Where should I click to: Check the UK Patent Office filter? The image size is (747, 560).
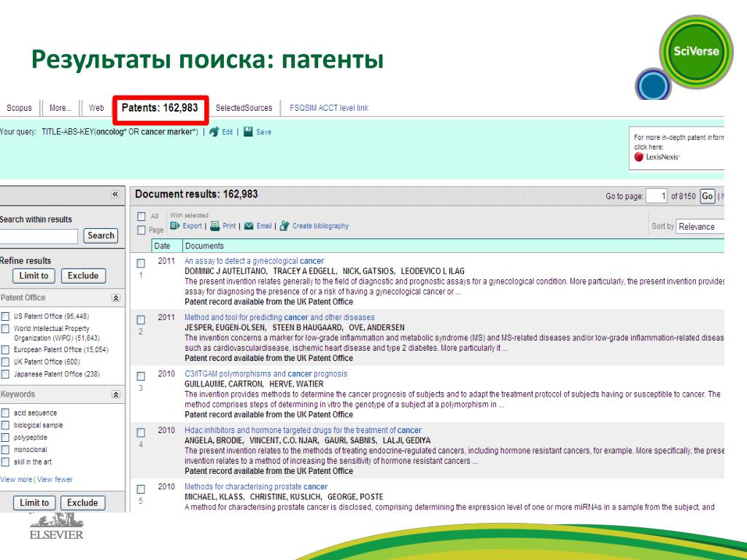(x=5, y=362)
